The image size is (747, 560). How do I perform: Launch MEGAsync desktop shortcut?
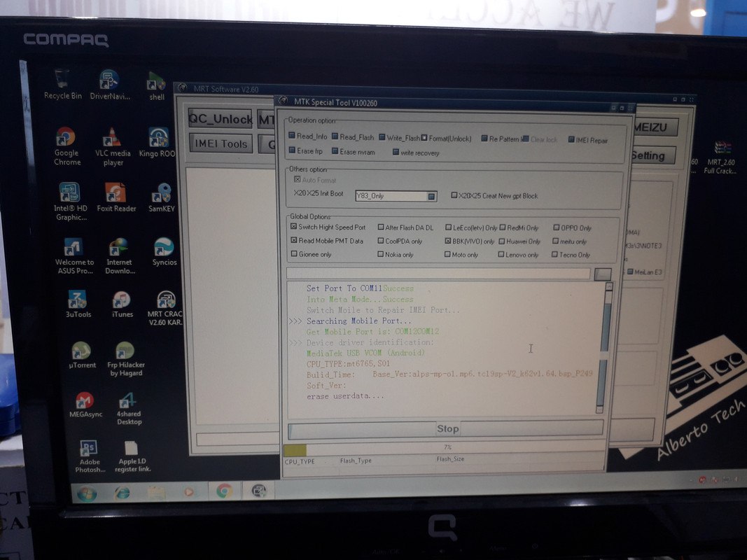(x=85, y=405)
